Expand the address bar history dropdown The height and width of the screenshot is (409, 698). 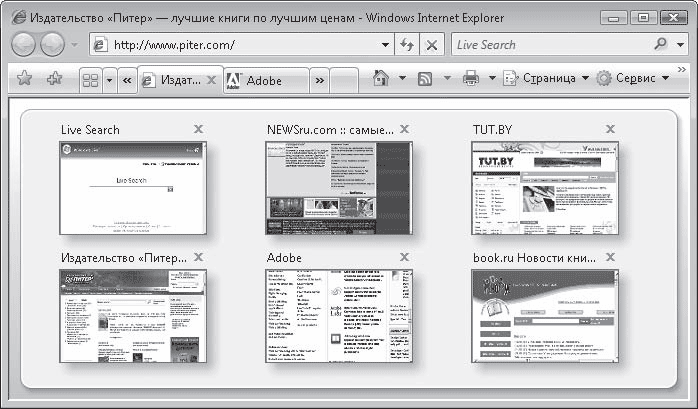386,45
